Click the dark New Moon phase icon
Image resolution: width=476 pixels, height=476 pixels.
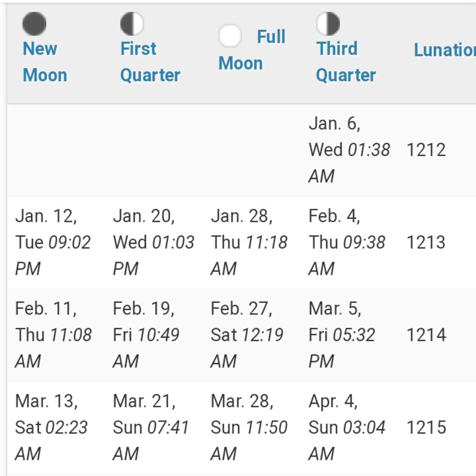(x=34, y=24)
